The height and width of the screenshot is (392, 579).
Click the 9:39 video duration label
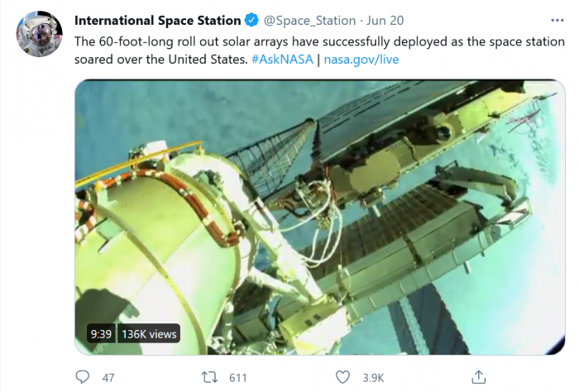tap(100, 334)
